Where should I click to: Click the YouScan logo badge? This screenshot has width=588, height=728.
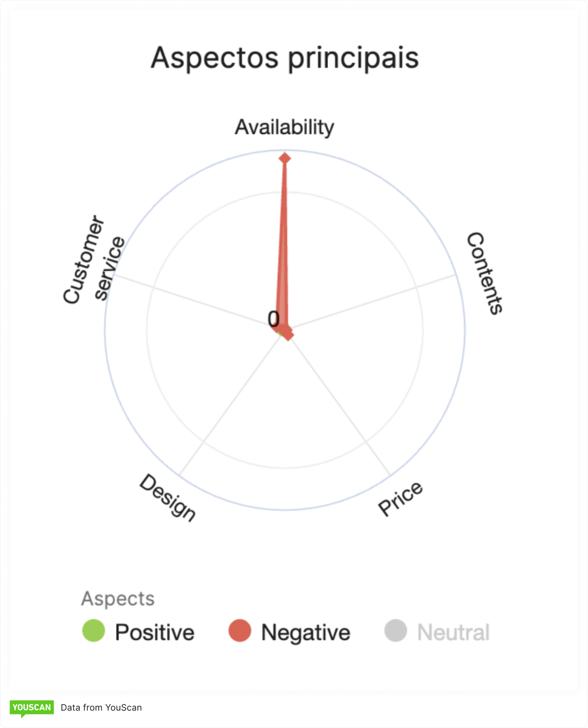tap(32, 707)
